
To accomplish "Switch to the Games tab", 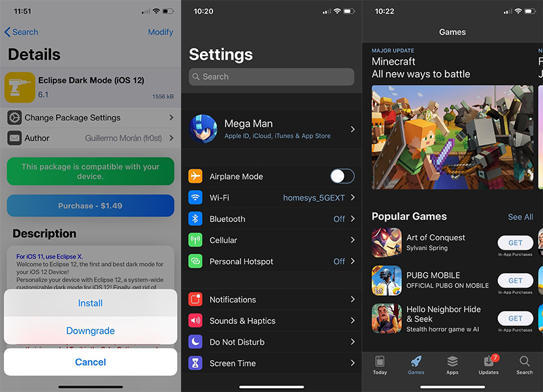I will [x=416, y=365].
